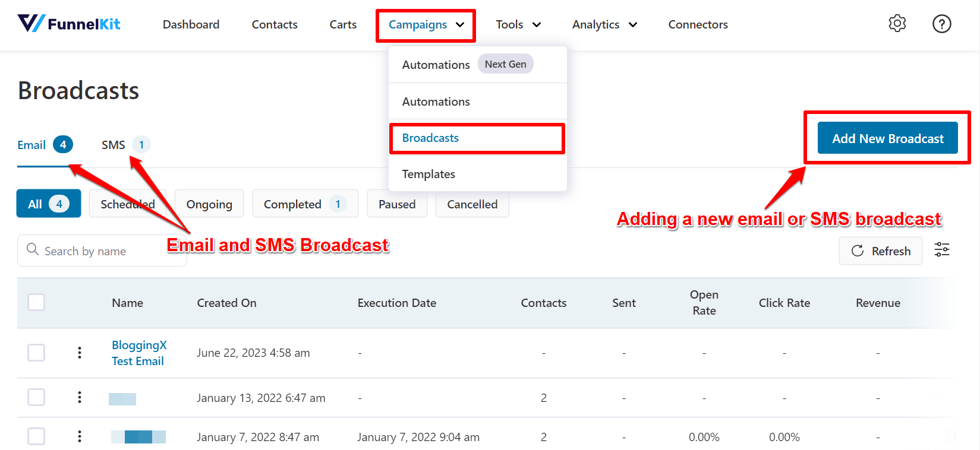This screenshot has height=450, width=980.
Task: Open the Carts menu item
Action: [343, 24]
